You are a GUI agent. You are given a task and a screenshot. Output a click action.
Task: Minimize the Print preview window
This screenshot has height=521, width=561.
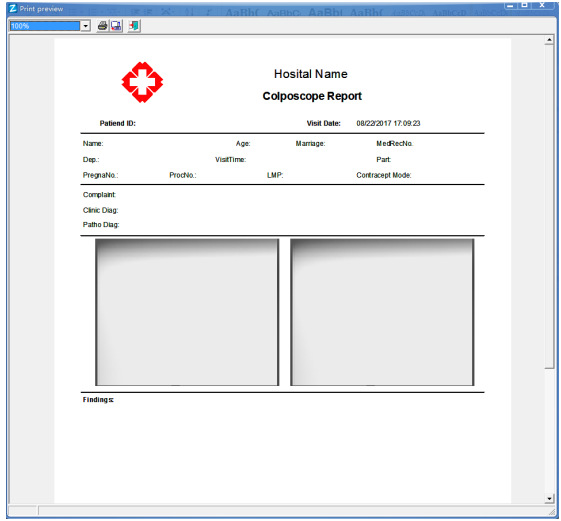click(x=510, y=5)
